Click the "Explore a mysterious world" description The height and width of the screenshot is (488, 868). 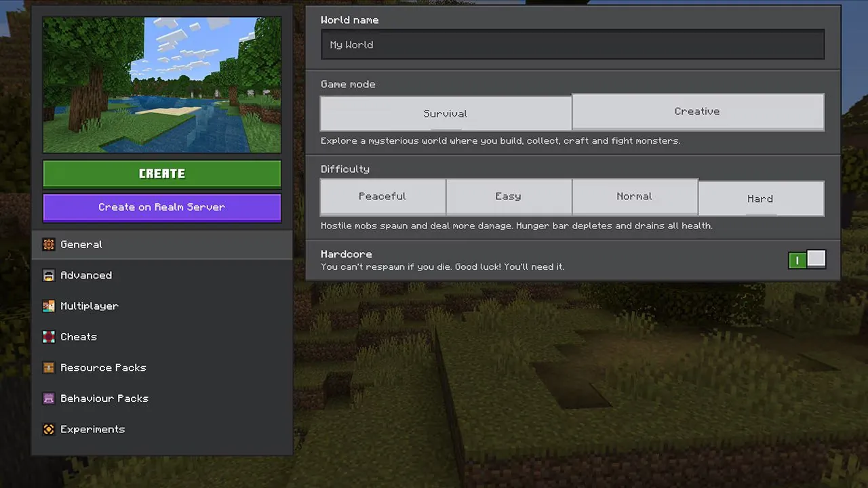click(x=500, y=141)
